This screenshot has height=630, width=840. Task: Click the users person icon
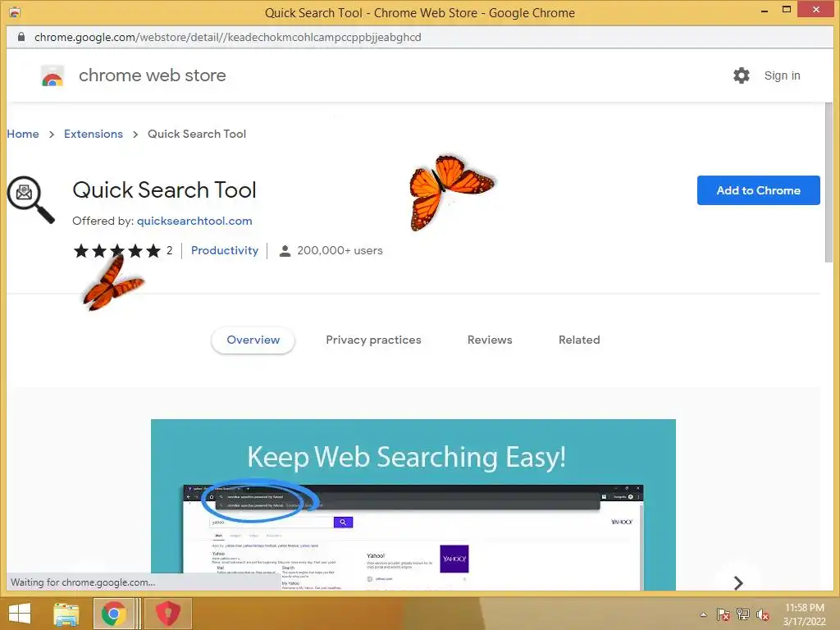pos(285,251)
